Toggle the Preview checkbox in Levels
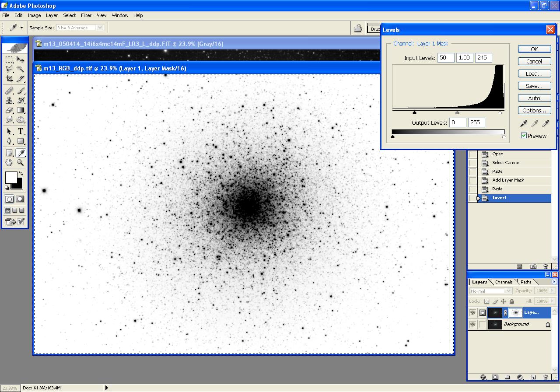The height and width of the screenshot is (392, 560). (x=524, y=136)
